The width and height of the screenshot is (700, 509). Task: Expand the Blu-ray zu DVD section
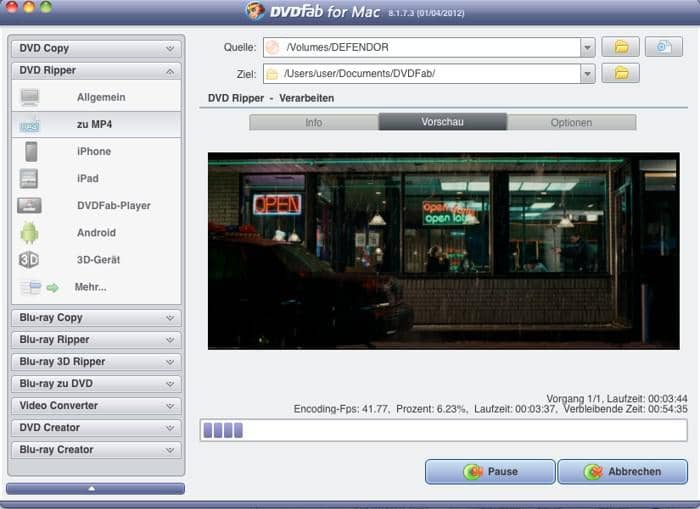96,384
